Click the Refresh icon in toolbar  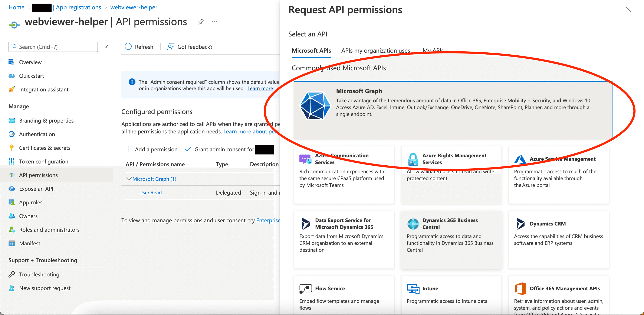pyautogui.click(x=128, y=47)
